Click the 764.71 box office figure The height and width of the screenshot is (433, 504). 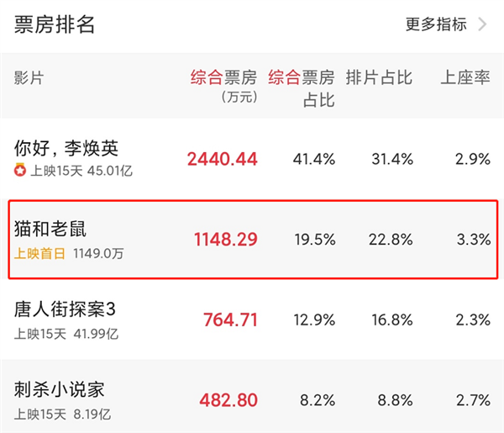[230, 320]
